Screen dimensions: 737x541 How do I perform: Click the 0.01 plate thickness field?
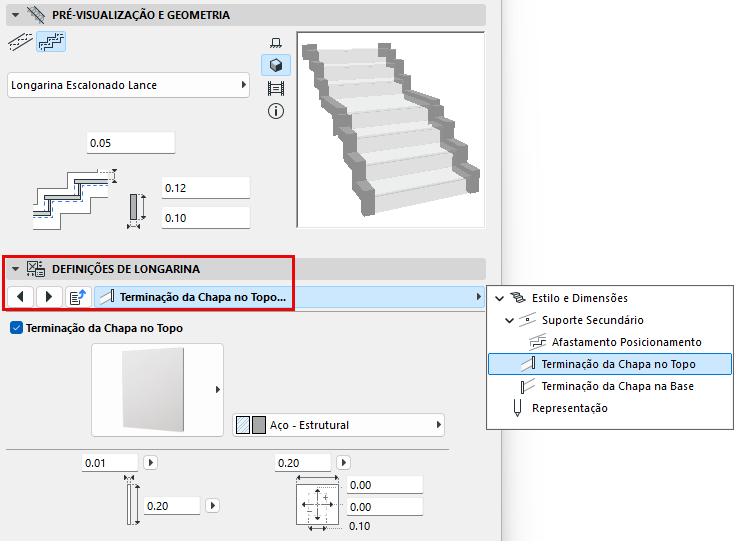point(110,463)
